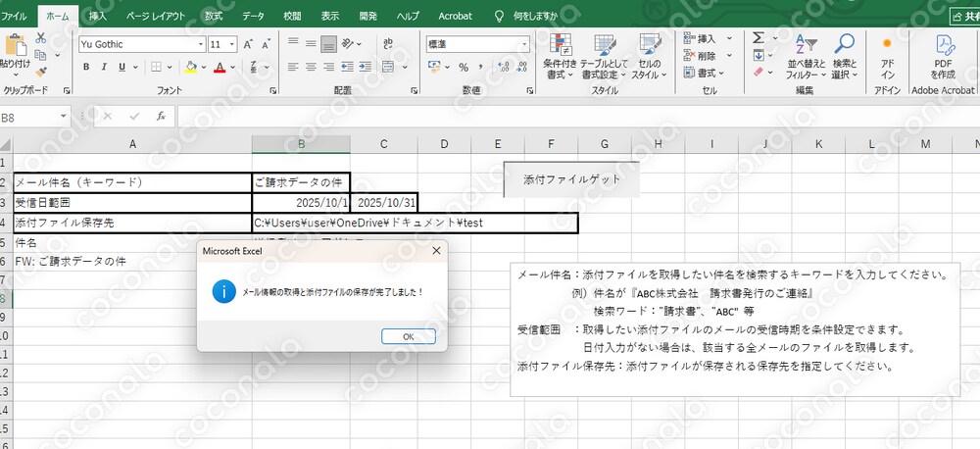Click the 共有 (Share) button
Screen dimensions: 980x449
pos(965,18)
